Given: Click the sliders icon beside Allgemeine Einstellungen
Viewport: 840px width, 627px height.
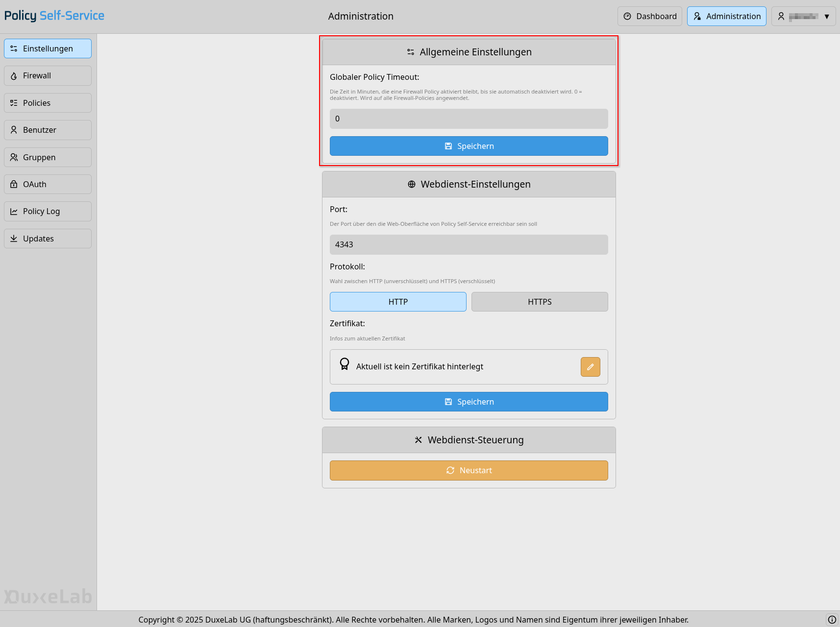Looking at the screenshot, I should (x=411, y=52).
